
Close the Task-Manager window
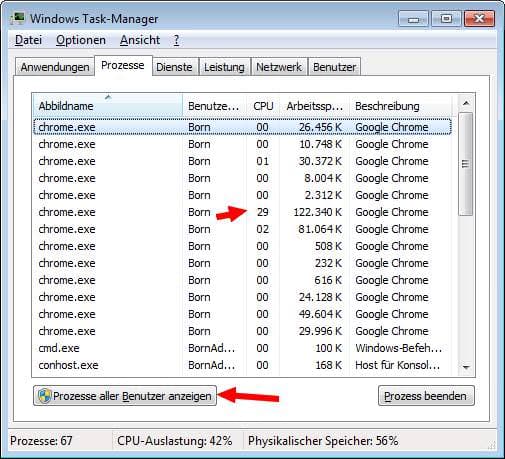479,19
